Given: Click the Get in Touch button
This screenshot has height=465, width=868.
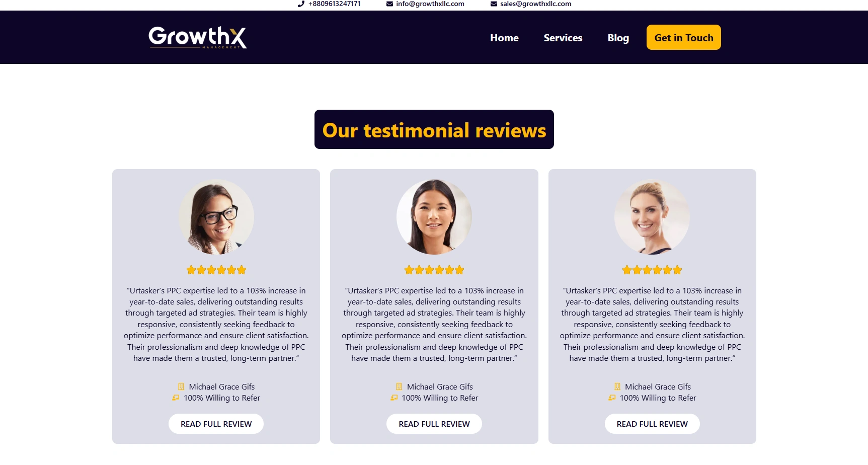Looking at the screenshot, I should point(683,37).
